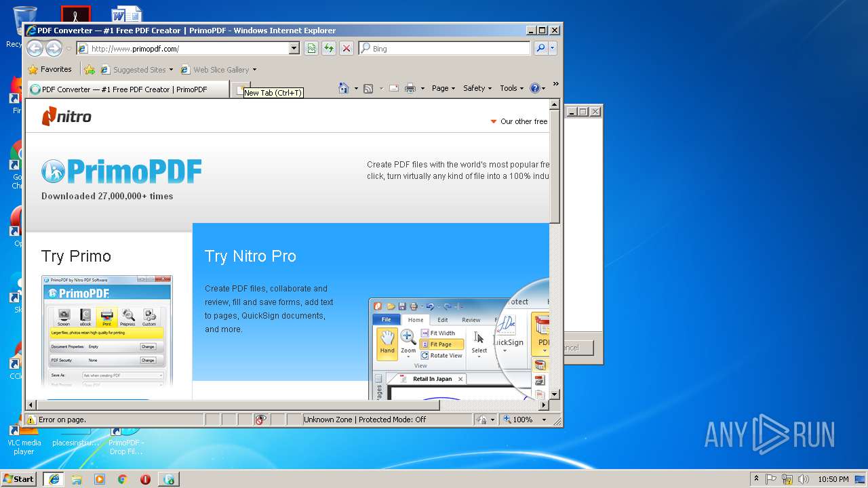Click the vertical scrollbar down arrow
Screen dimensions: 868x488
click(x=554, y=394)
